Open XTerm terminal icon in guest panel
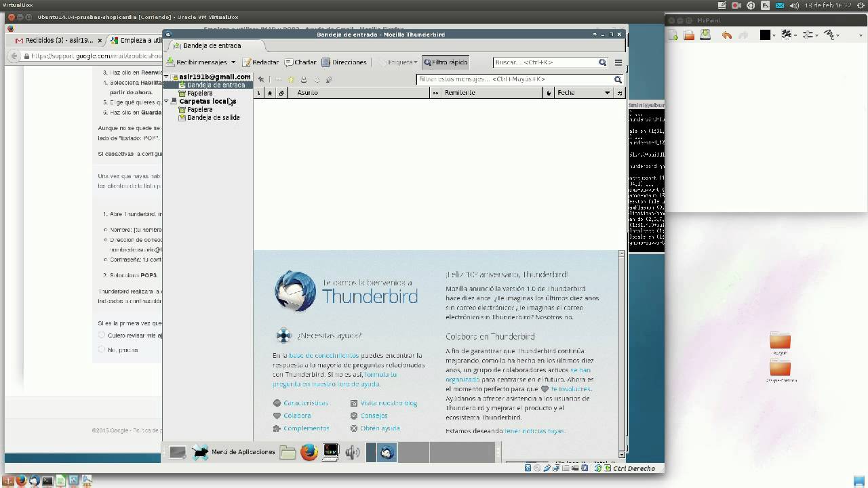This screenshot has width=868, height=488. click(x=330, y=452)
